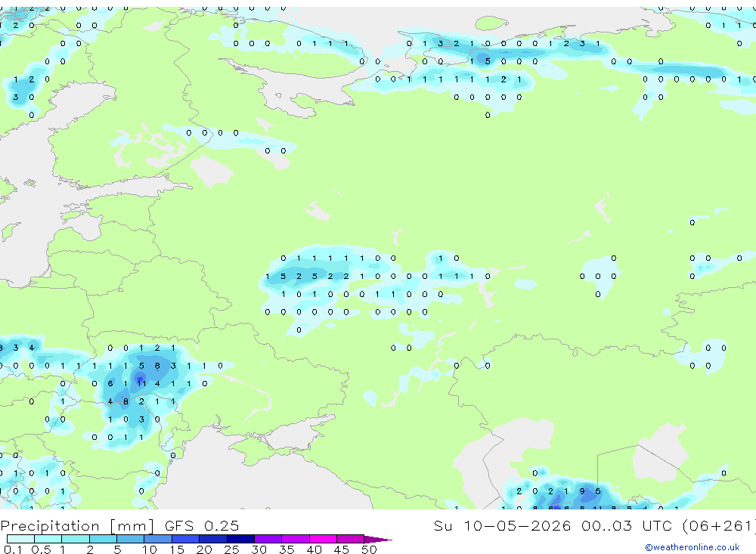
Task: Click the 1–2 mm legend swatch
Action: (76, 539)
